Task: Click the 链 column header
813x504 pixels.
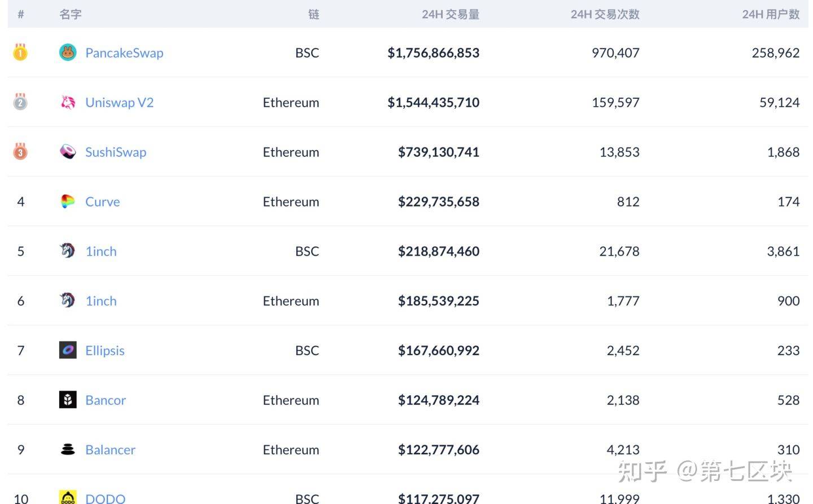Action: tap(313, 15)
